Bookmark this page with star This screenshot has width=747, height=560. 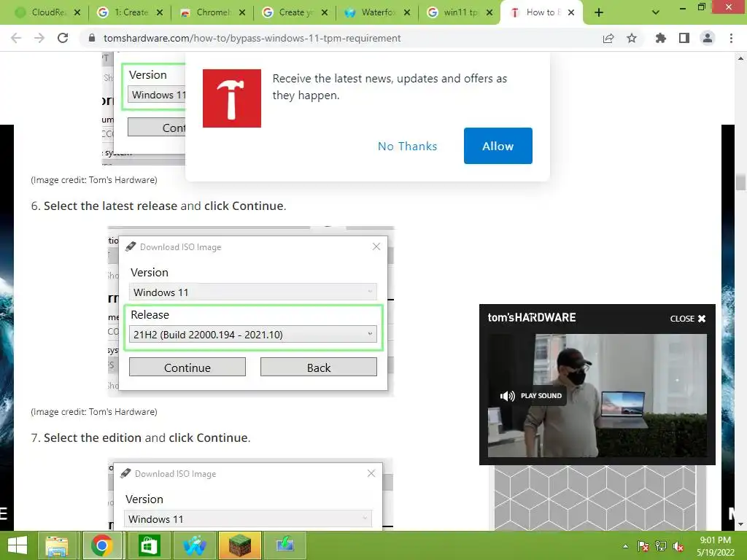click(x=632, y=38)
